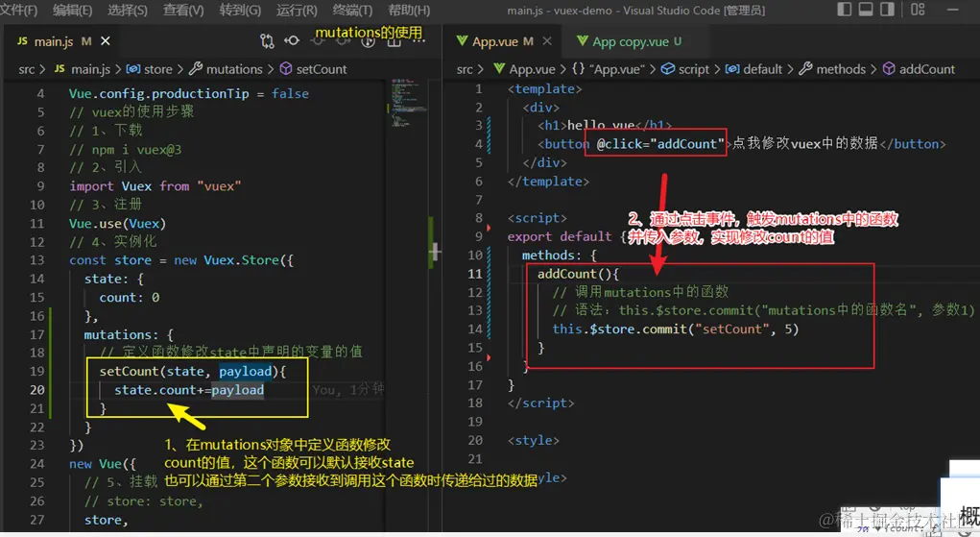Expand the main.js breadcrumb dropdown
Screen dimensions: 980x537
[x=90, y=69]
